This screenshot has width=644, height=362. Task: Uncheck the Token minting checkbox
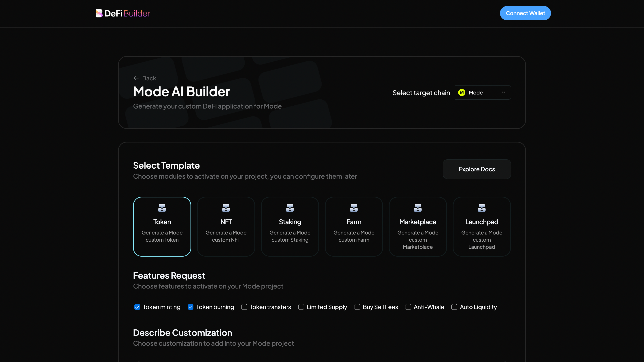coord(137,307)
